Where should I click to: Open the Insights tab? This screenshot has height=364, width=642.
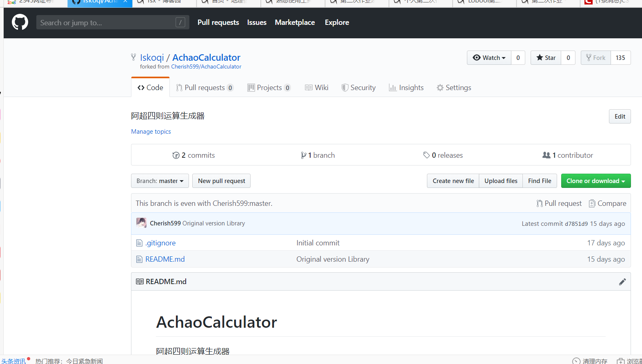point(406,88)
